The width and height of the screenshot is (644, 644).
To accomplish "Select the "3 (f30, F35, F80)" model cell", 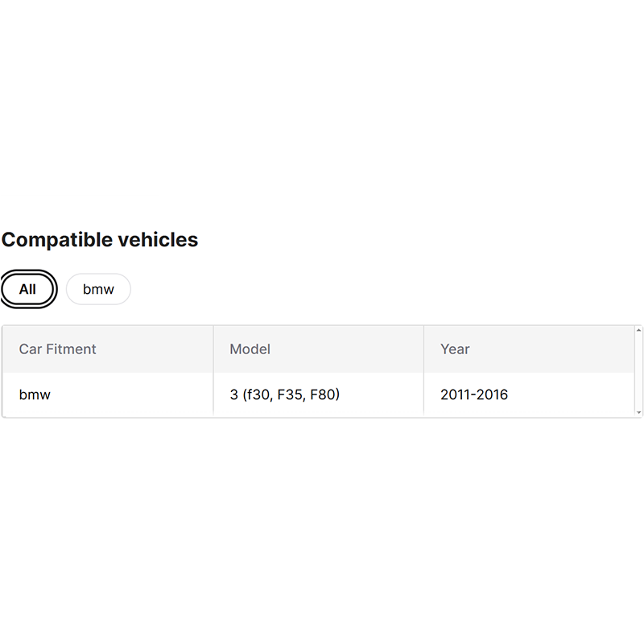I will [284, 394].
